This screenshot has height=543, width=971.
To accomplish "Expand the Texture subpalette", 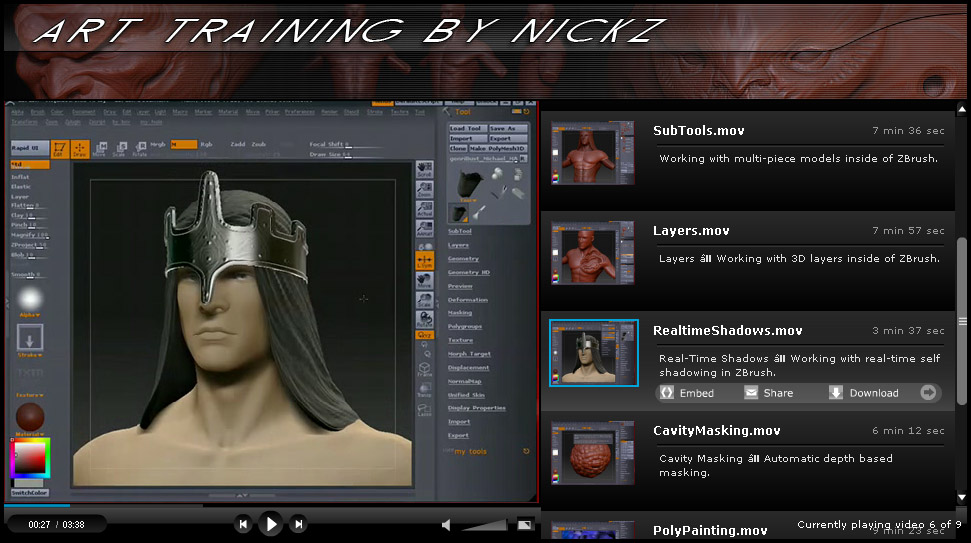I will tap(460, 341).
